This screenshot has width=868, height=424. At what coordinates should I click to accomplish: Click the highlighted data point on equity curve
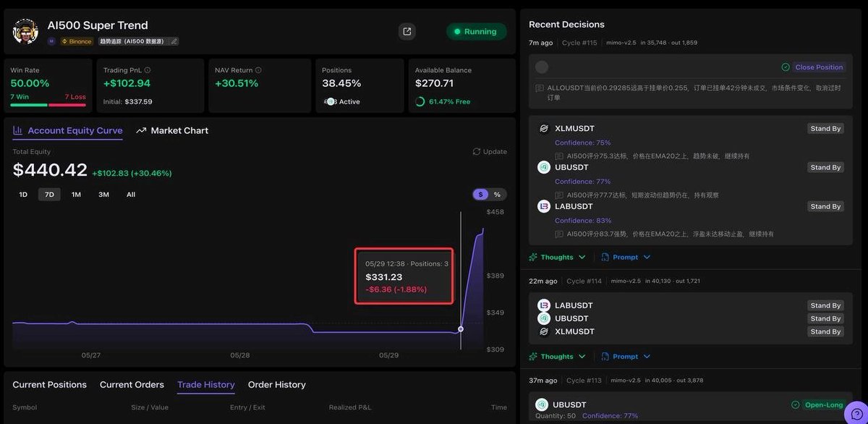coord(461,329)
